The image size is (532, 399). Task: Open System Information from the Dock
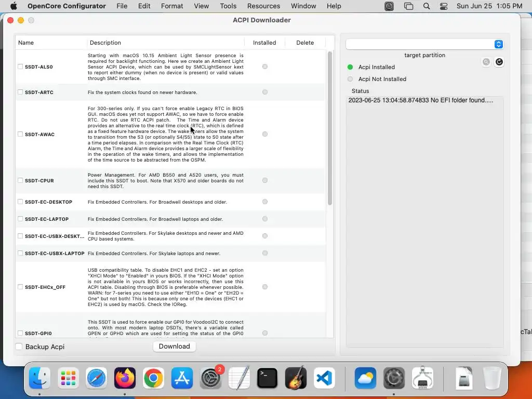(422, 378)
